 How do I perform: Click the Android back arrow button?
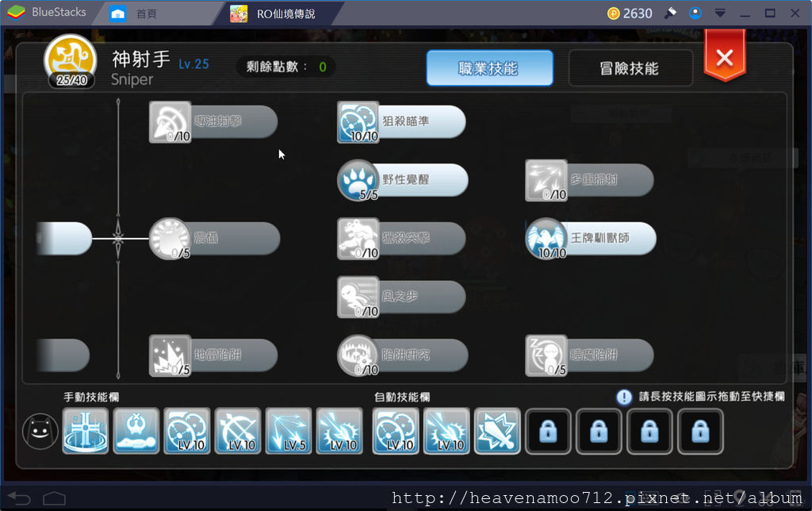pos(20,498)
